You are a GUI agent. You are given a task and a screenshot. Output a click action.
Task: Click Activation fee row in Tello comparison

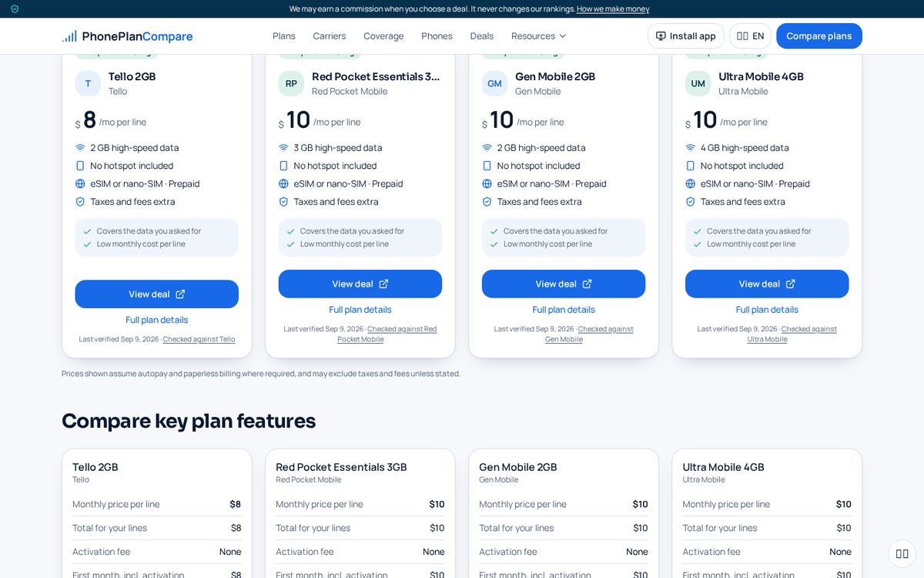[x=157, y=552]
